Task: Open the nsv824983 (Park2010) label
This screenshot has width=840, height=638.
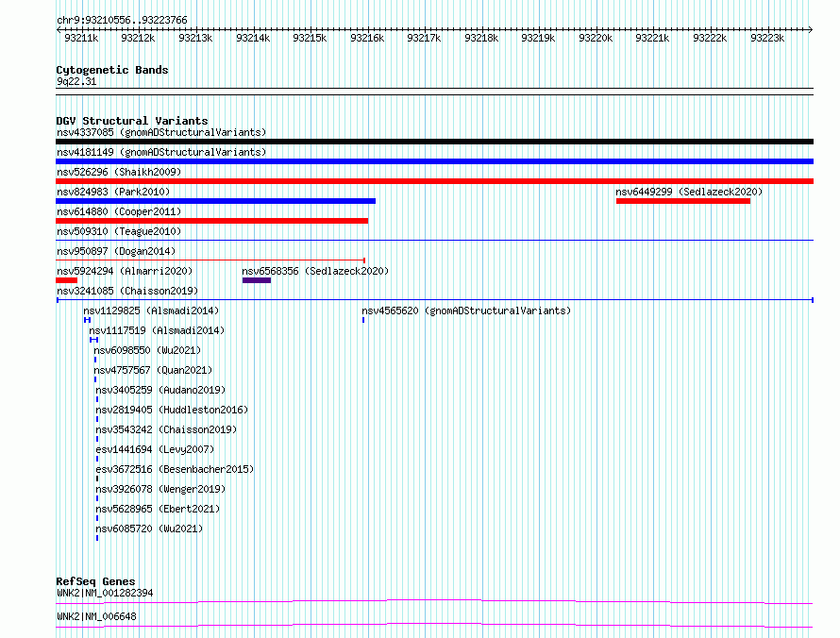Action: [x=113, y=192]
